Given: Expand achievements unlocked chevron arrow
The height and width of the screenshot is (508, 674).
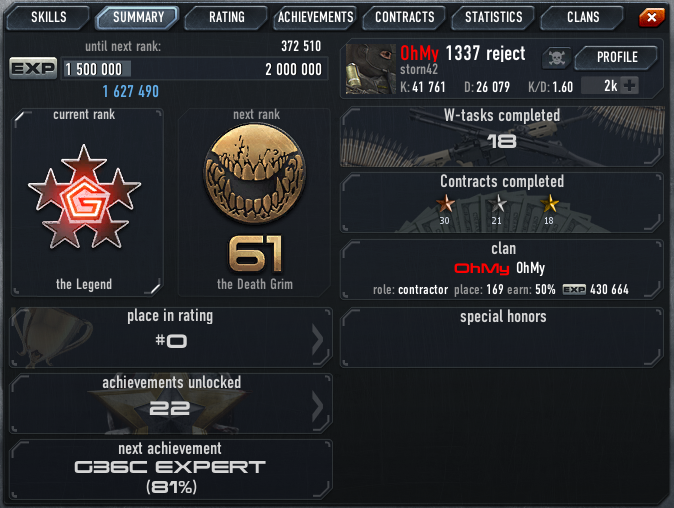Looking at the screenshot, I should [x=317, y=405].
